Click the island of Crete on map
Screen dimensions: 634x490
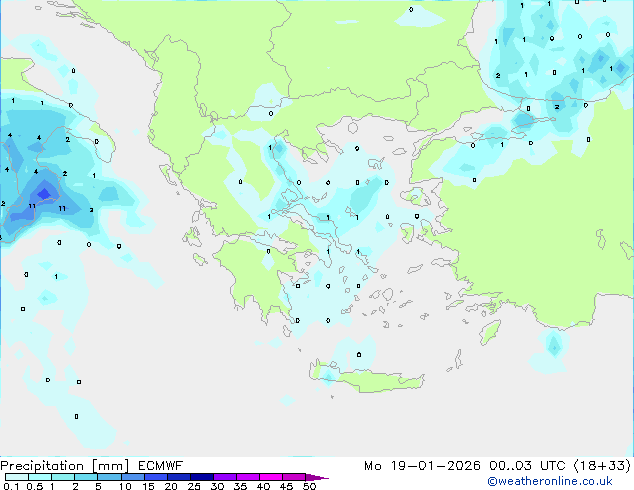(x=366, y=379)
